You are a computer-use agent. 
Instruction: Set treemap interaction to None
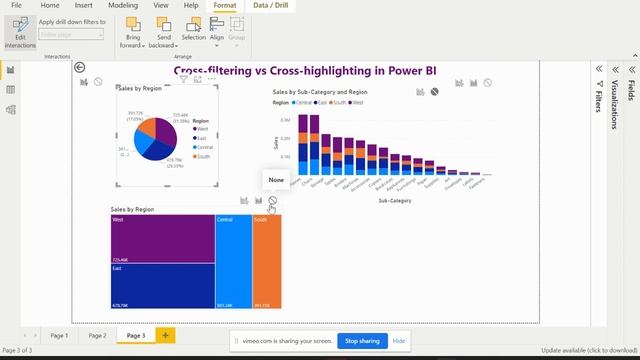[273, 200]
